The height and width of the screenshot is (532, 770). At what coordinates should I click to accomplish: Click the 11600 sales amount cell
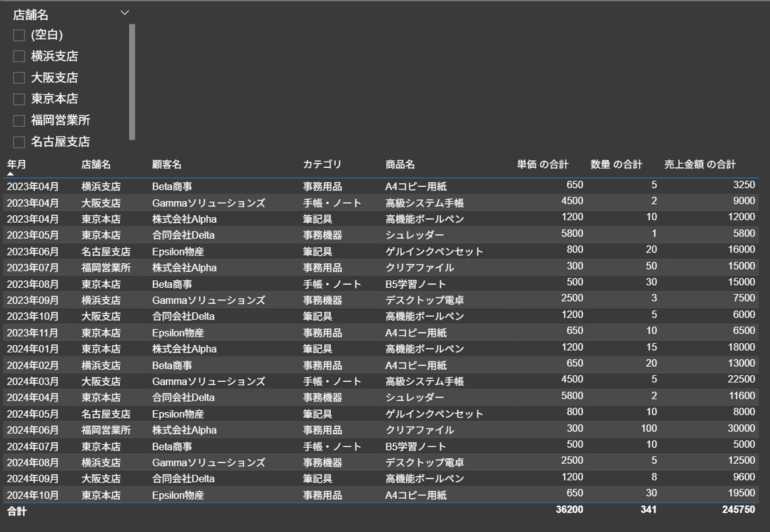[x=742, y=396]
